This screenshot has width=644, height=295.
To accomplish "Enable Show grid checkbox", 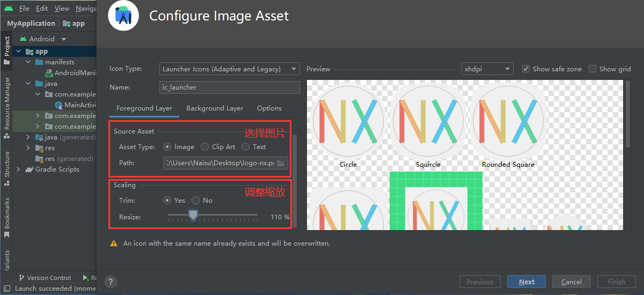I will click(592, 69).
